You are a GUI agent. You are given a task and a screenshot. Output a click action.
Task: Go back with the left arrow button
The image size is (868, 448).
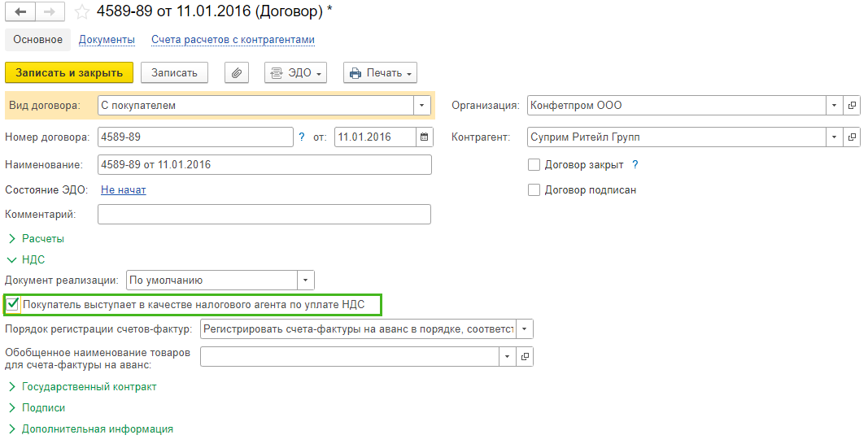point(20,11)
